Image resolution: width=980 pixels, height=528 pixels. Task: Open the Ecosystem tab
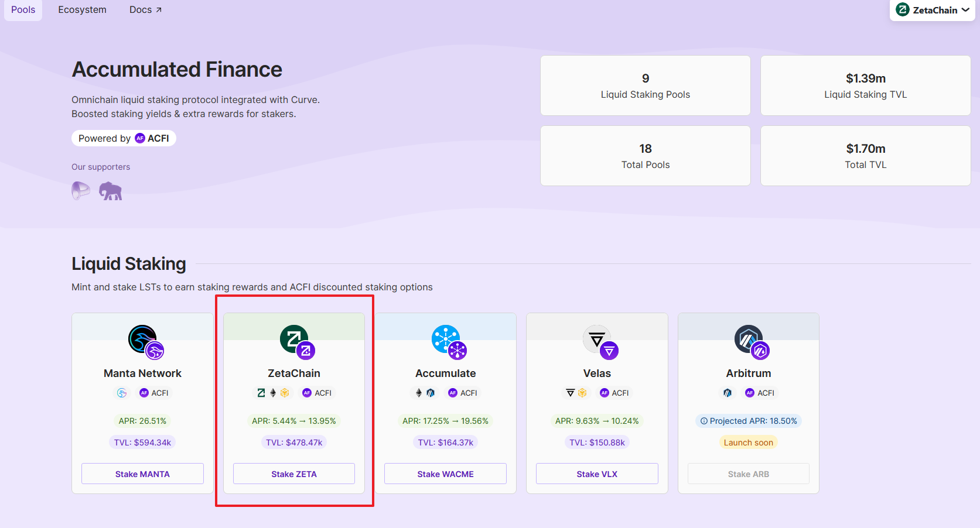point(82,9)
